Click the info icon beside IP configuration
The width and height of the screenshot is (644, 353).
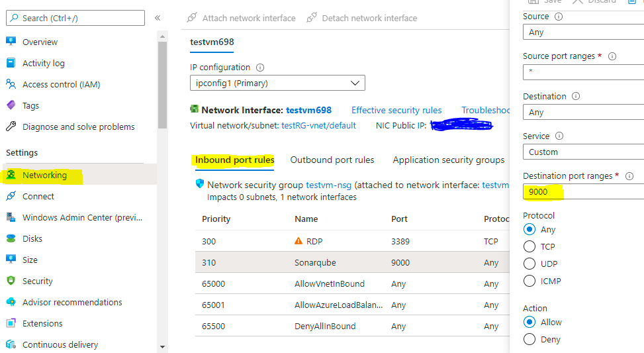point(260,68)
